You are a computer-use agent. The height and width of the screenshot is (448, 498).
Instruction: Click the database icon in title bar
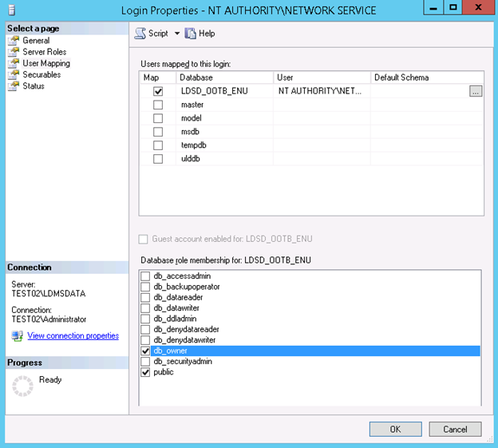[x=11, y=10]
